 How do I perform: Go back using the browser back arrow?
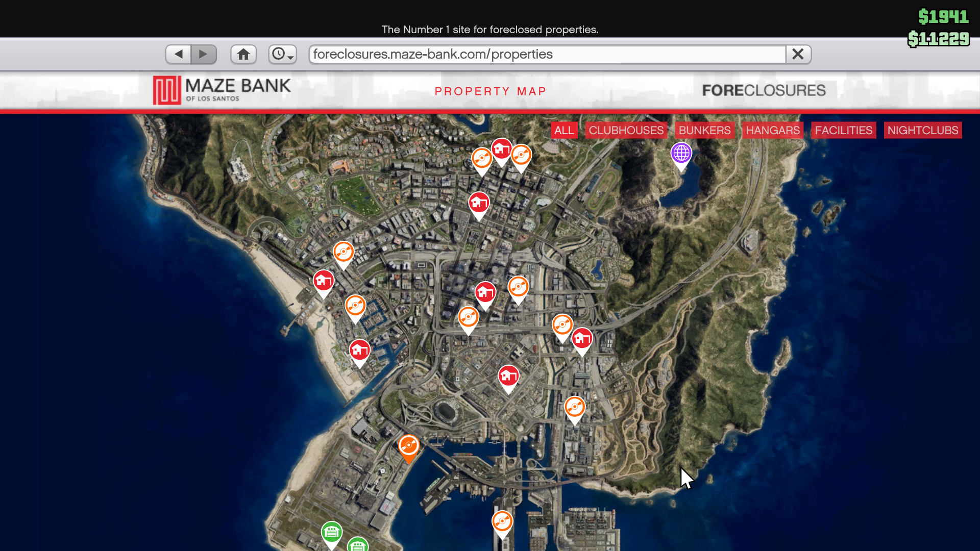(x=179, y=54)
